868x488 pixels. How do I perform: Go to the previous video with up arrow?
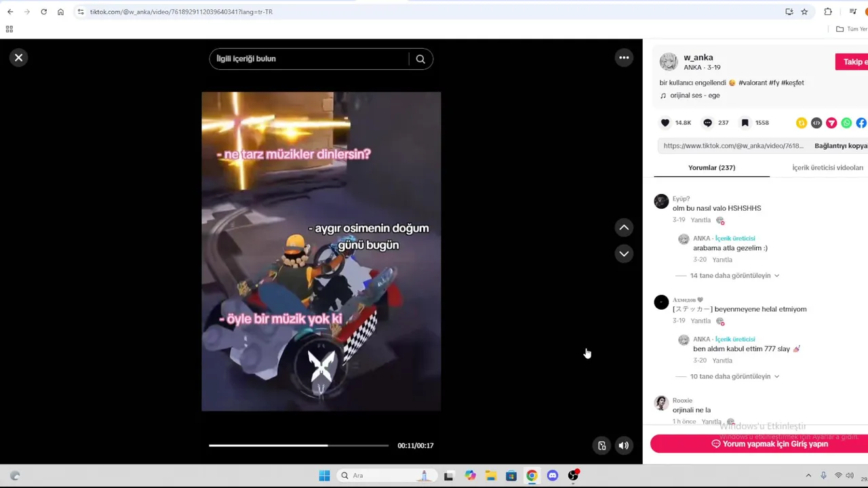(624, 228)
